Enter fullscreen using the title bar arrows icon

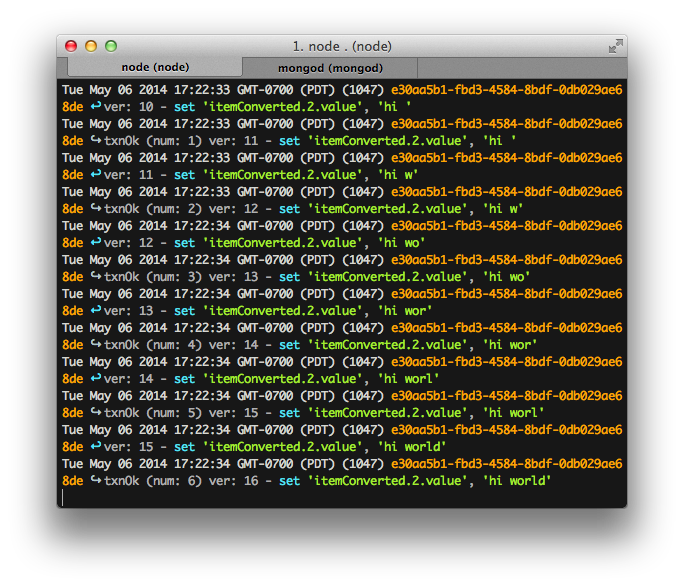(x=615, y=46)
